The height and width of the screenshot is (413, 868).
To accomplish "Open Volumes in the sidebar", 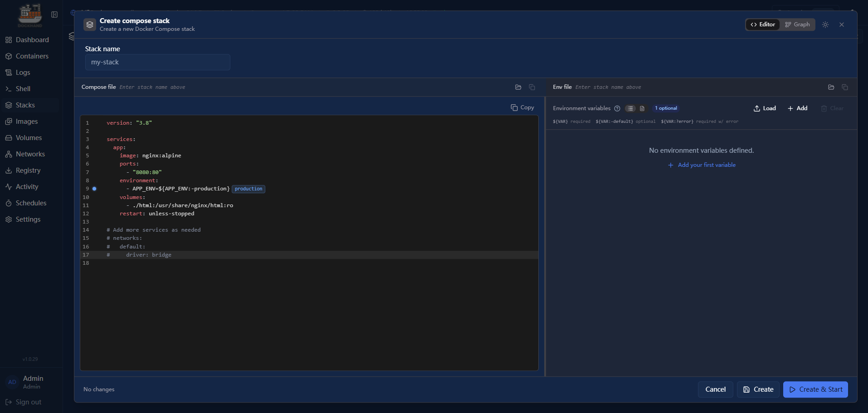I will (x=30, y=138).
